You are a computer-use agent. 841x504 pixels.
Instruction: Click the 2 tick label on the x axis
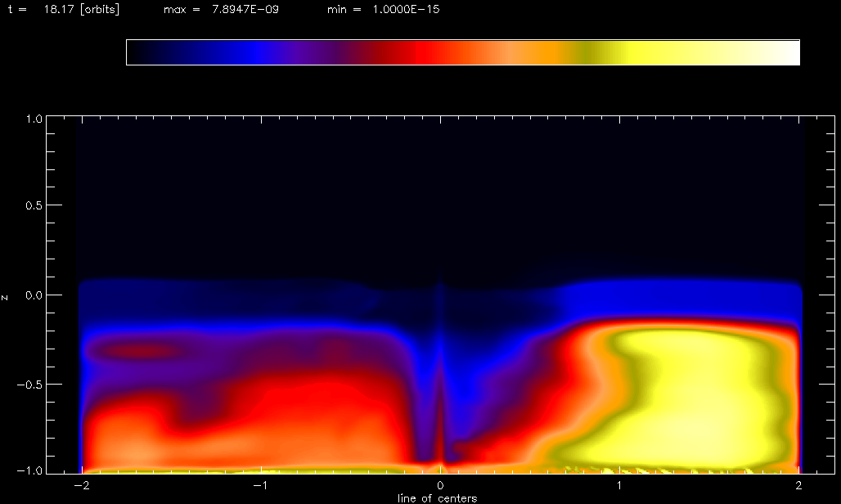pyautogui.click(x=798, y=485)
